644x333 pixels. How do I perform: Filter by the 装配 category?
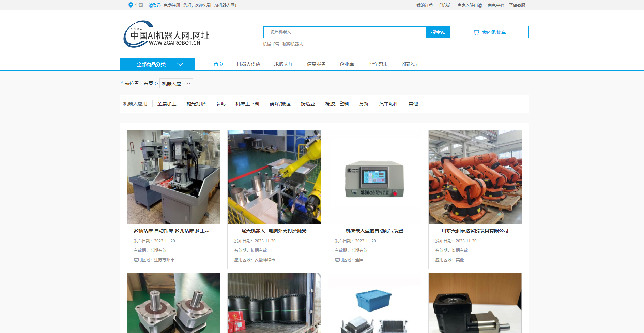[x=221, y=104]
